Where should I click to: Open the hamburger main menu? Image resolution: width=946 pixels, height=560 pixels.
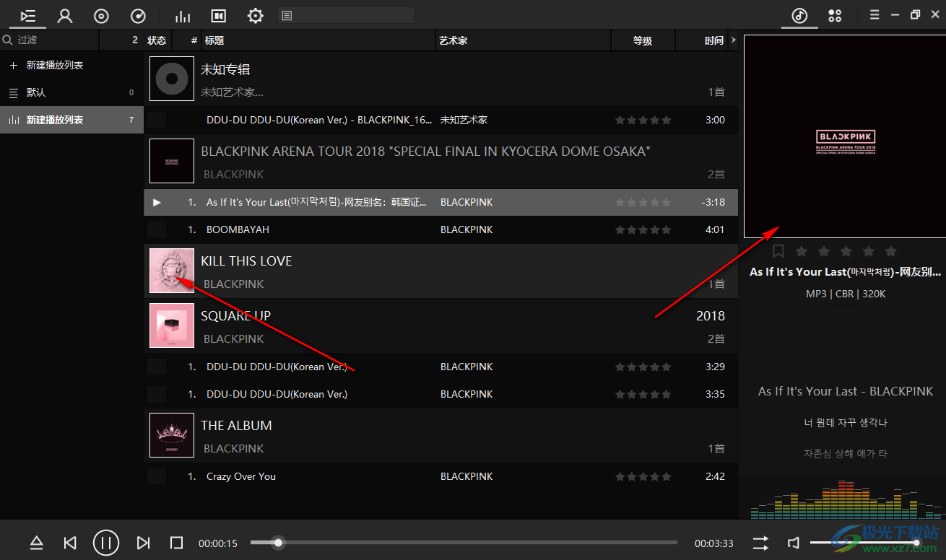875,14
